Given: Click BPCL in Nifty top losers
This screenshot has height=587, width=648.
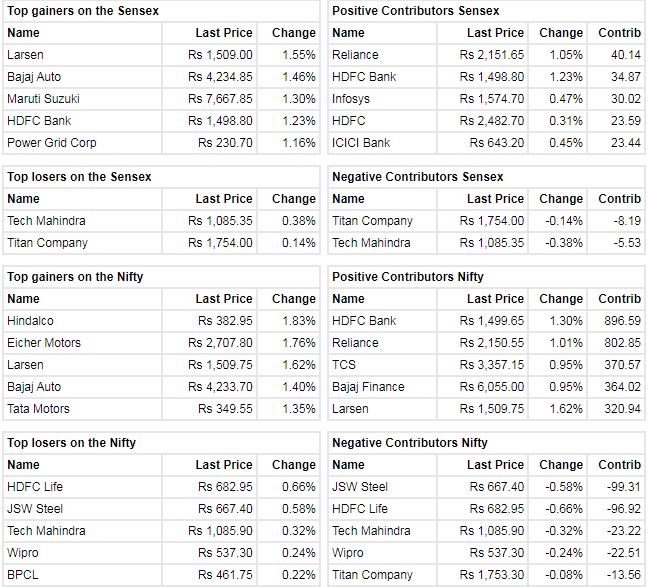Looking at the screenshot, I should click(23, 575).
